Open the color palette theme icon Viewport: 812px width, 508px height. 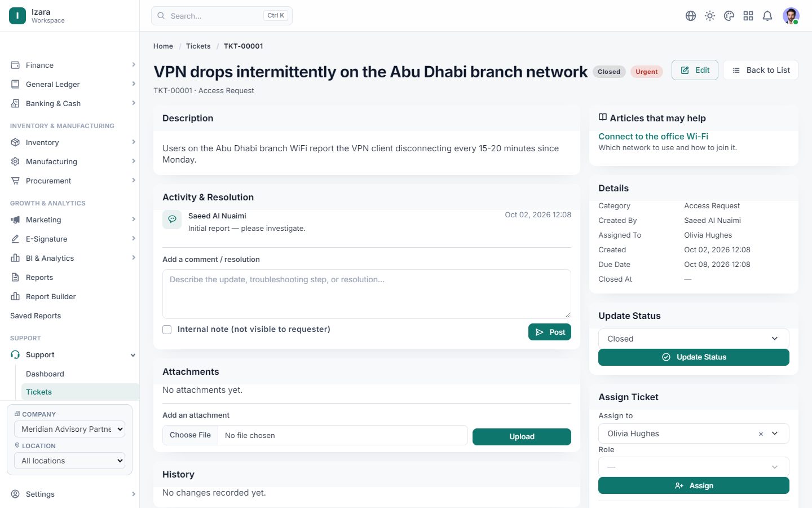coord(729,16)
